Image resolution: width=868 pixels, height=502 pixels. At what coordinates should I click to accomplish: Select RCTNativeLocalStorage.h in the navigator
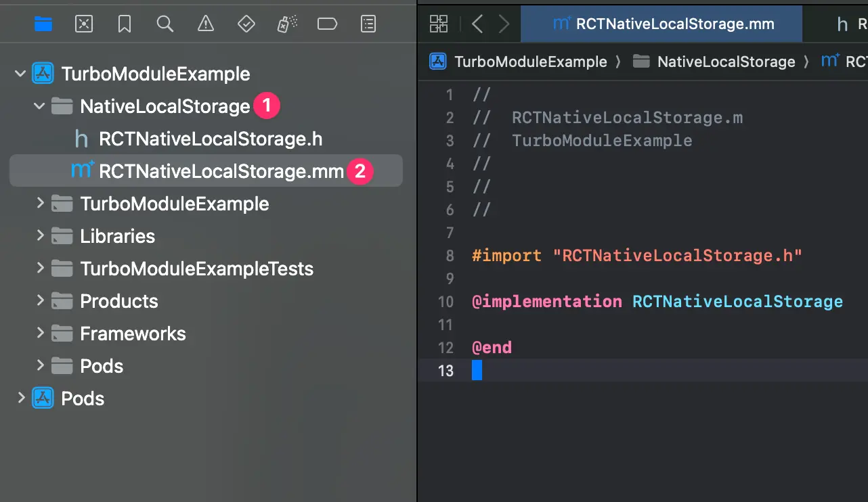coord(211,138)
